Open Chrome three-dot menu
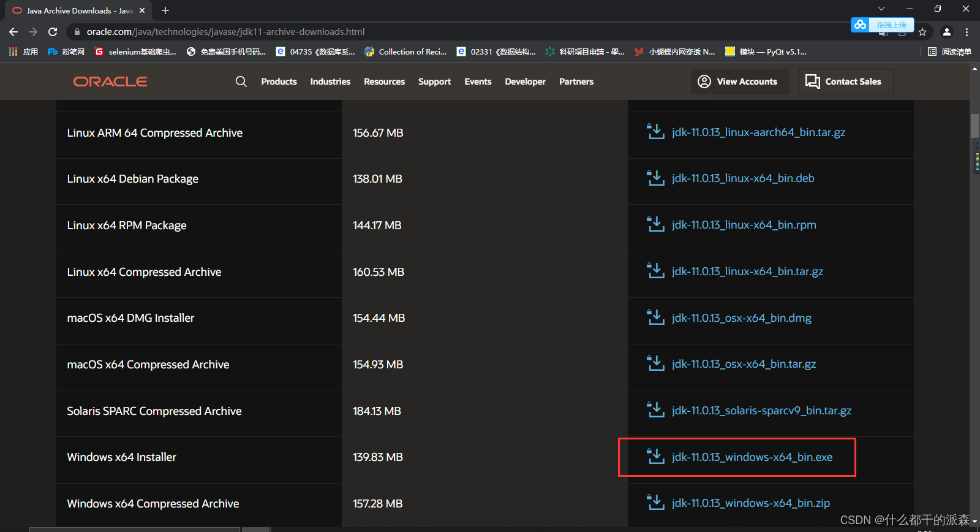The height and width of the screenshot is (532, 980). (x=967, y=32)
